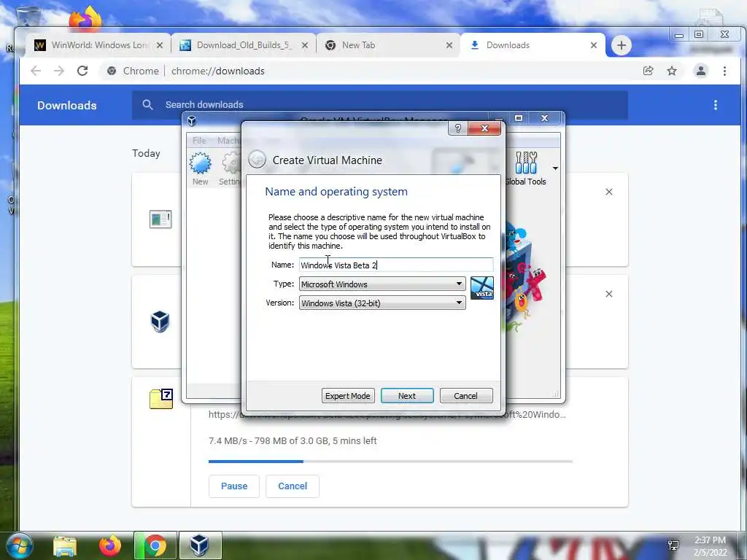Click the magnifier icon in Search downloads
The height and width of the screenshot is (560, 747).
pos(147,105)
